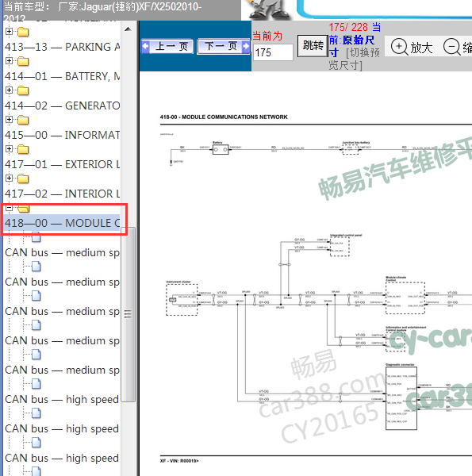The height and width of the screenshot is (476, 472).
Task: Click document icon above first CAN bus high
Action: point(36,384)
